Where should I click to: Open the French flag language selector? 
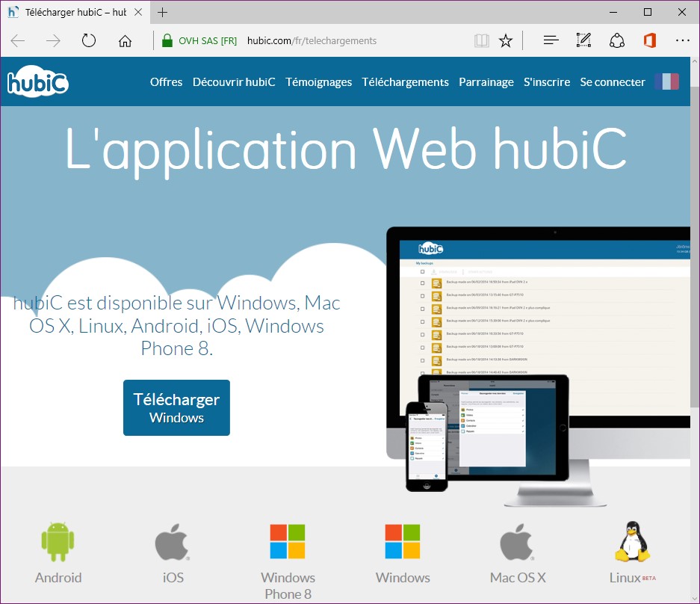point(666,82)
